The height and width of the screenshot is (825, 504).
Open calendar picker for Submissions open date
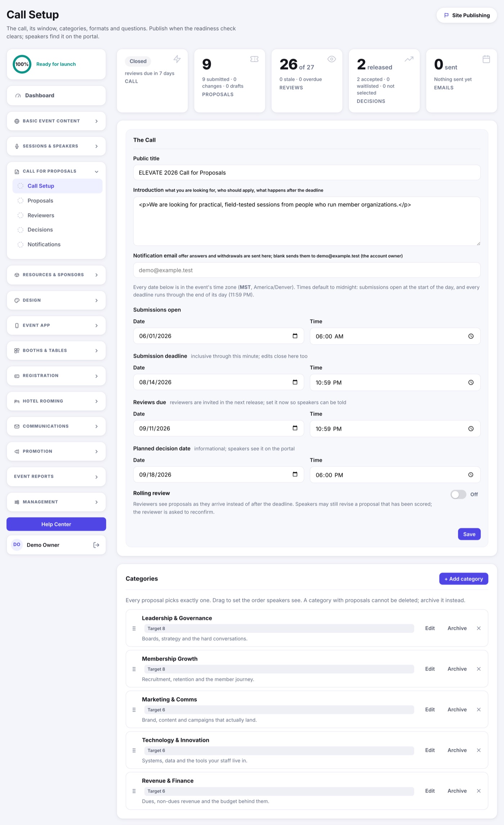(295, 336)
